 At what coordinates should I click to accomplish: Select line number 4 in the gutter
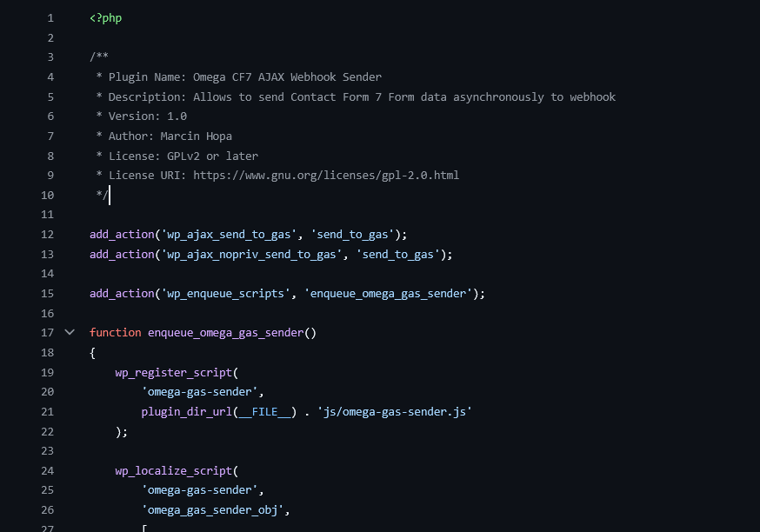tap(50, 76)
